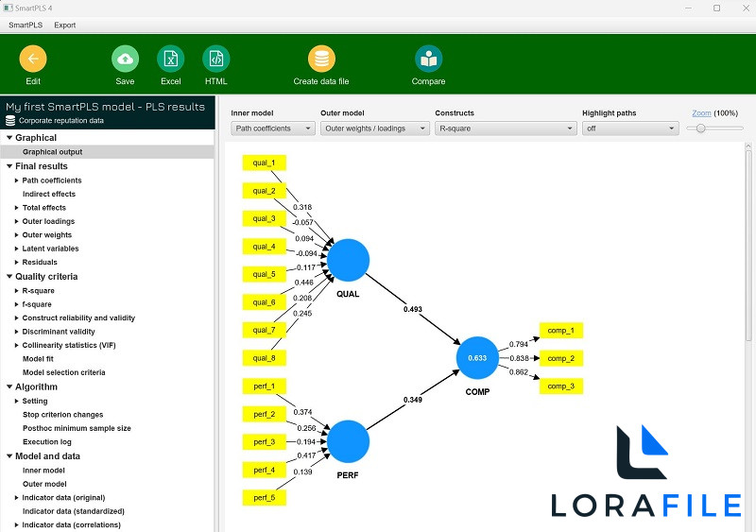Expand the Path coefficients node
756x532 pixels.
pyautogui.click(x=17, y=180)
